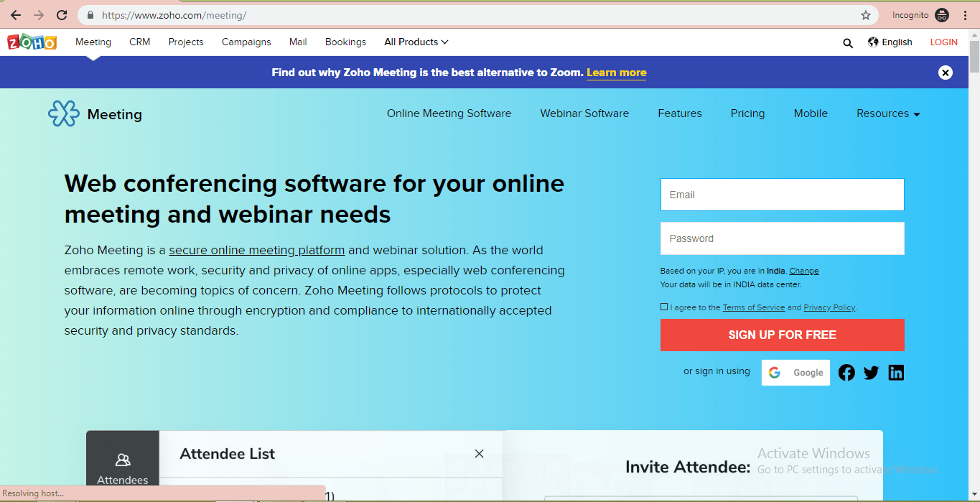
Task: Click the Email input field
Action: [x=782, y=195]
